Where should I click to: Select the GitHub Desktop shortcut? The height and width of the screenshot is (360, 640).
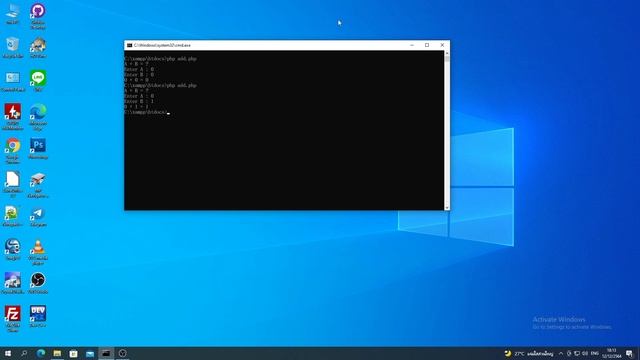pos(38,16)
